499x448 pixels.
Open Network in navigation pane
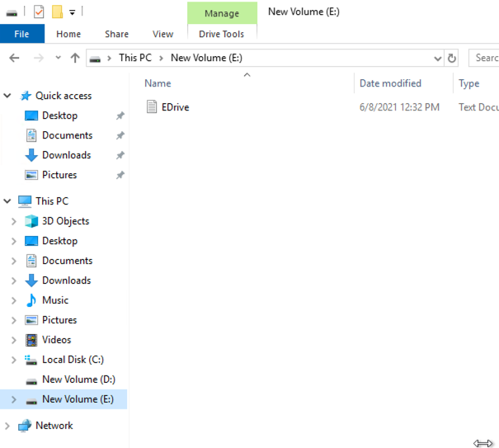click(54, 426)
